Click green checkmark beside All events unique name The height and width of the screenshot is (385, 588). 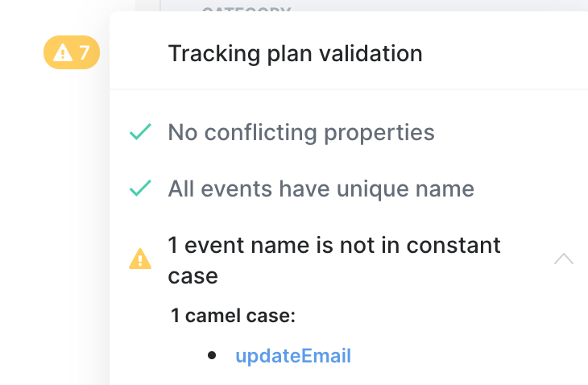point(141,189)
